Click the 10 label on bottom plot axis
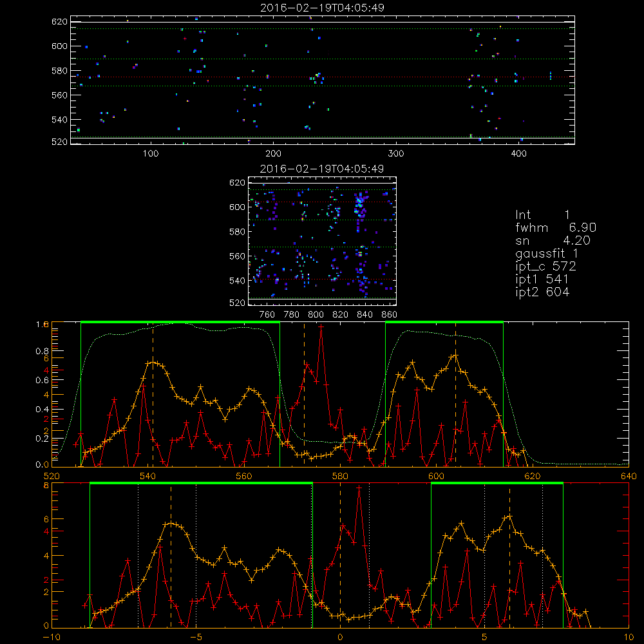This screenshot has height=644, width=644. pyautogui.click(x=629, y=638)
